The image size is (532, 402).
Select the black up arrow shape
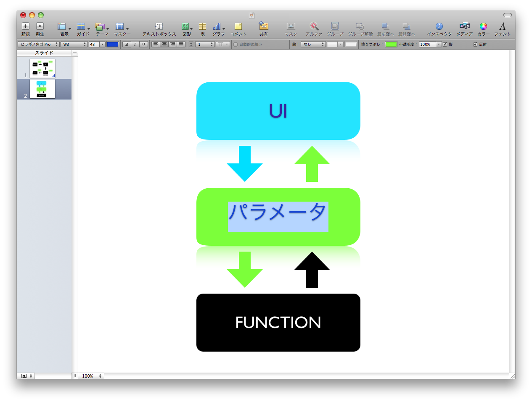312,270
